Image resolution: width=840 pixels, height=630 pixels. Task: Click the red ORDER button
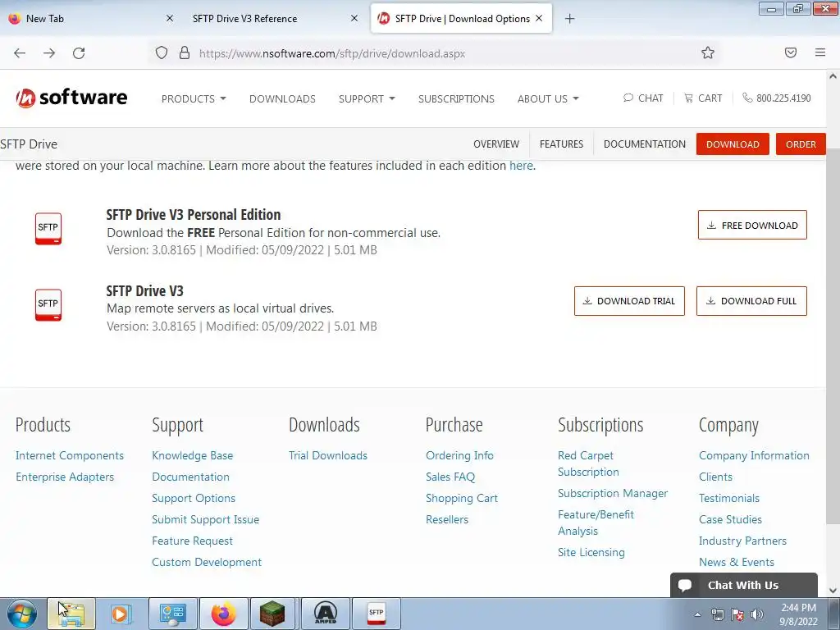click(x=801, y=144)
